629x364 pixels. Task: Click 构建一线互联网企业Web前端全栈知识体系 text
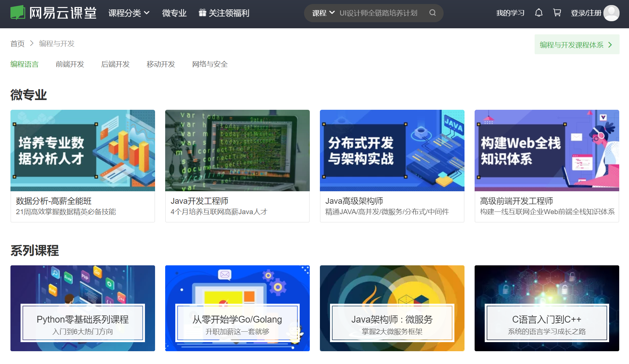[547, 212]
